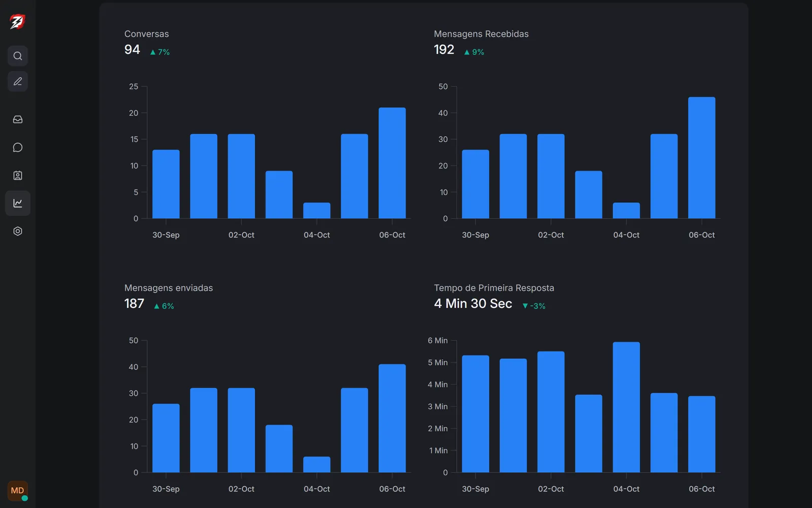This screenshot has width=812, height=508.
Task: Click the 06-Oct axis label under Tempo de Primeira Resposta
Action: [702, 489]
